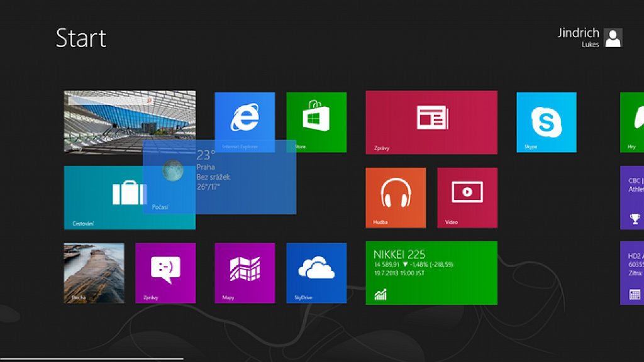Open the sports tile with trophy icon
This screenshot has width=644, height=362.
[x=632, y=197]
